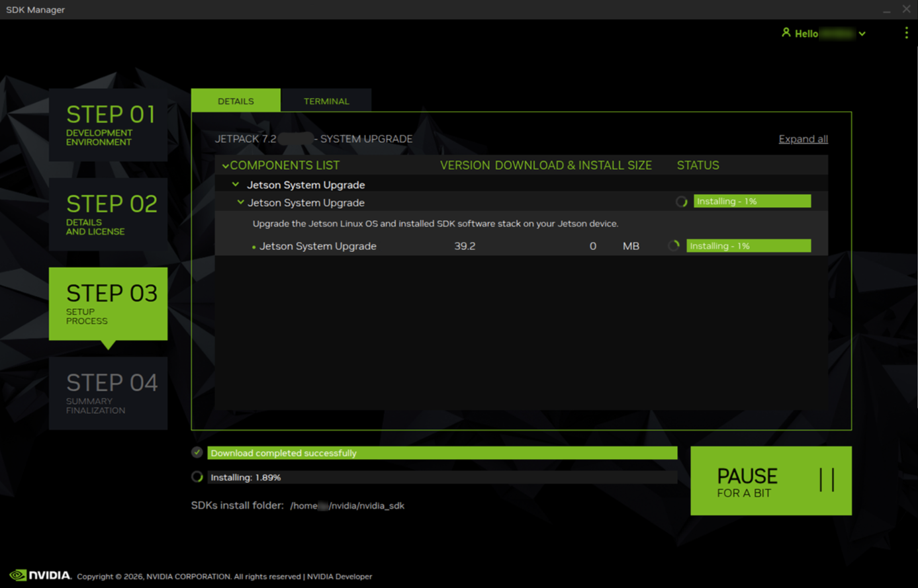
Task: Open the vertical three-dot options menu
Action: [906, 33]
